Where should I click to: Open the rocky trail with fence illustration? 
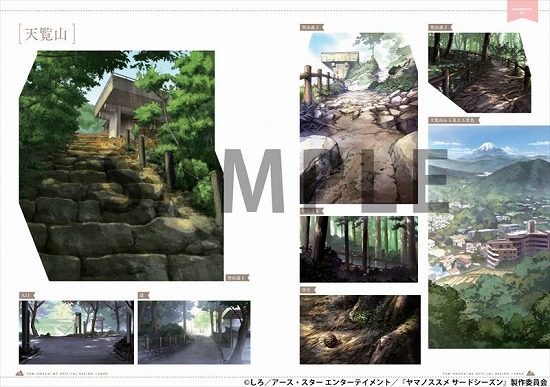coord(358,118)
